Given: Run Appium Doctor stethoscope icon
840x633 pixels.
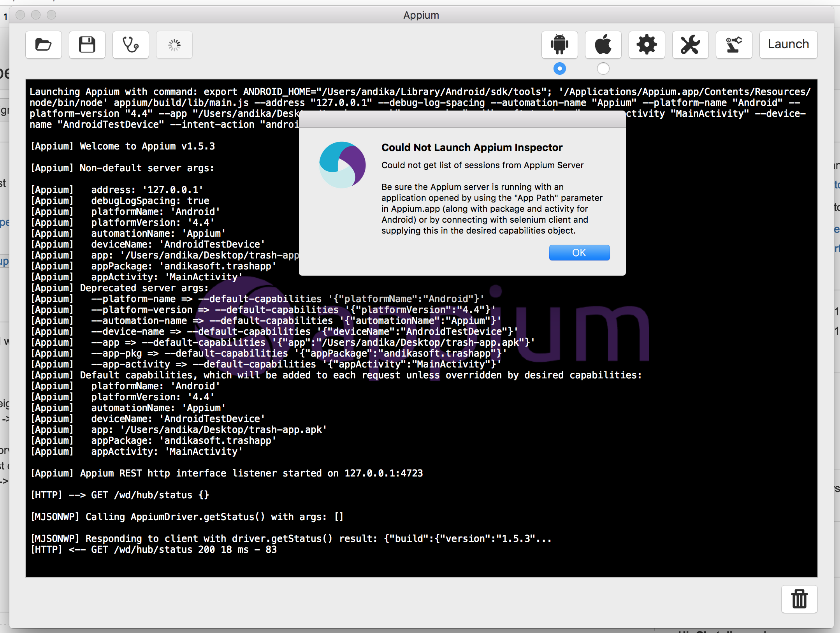Looking at the screenshot, I should pyautogui.click(x=130, y=44).
